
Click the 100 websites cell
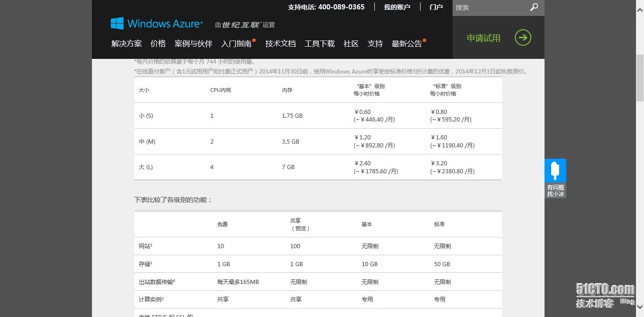click(x=295, y=246)
